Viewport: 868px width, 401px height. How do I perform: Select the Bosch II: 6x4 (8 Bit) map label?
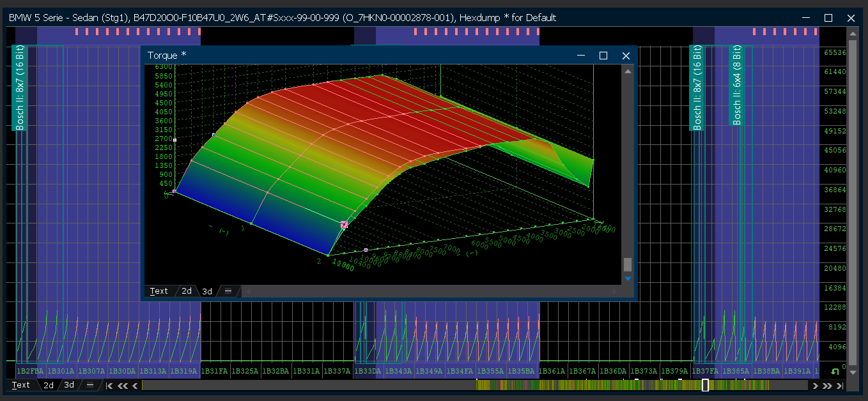coord(737,86)
